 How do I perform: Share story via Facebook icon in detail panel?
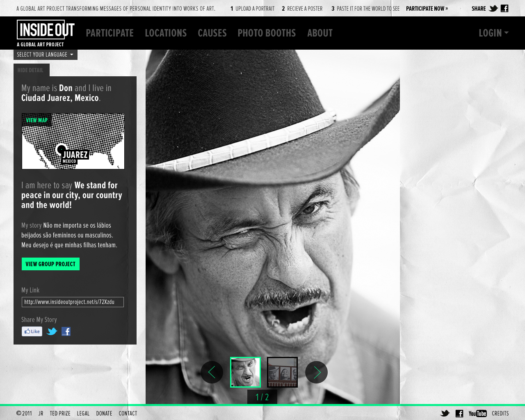click(66, 331)
